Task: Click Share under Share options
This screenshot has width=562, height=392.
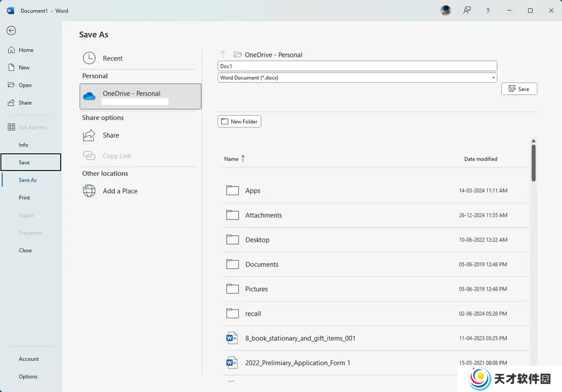Action: [138, 135]
